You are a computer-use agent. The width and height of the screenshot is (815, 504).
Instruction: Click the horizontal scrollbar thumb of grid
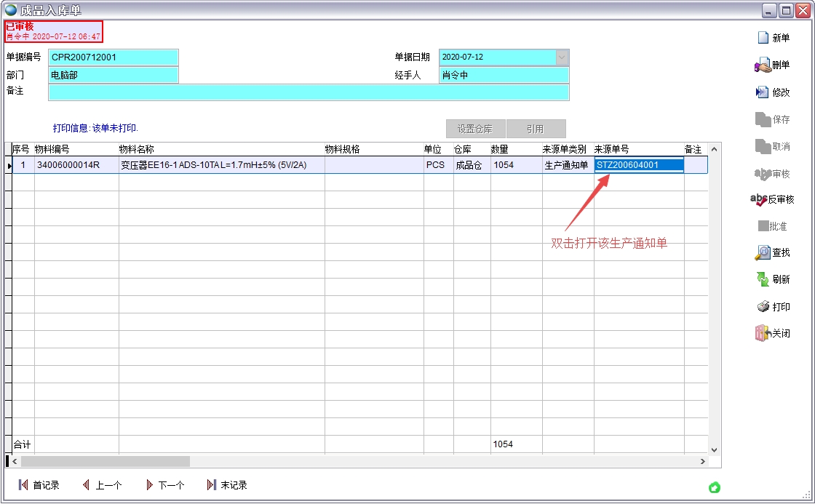click(x=106, y=461)
